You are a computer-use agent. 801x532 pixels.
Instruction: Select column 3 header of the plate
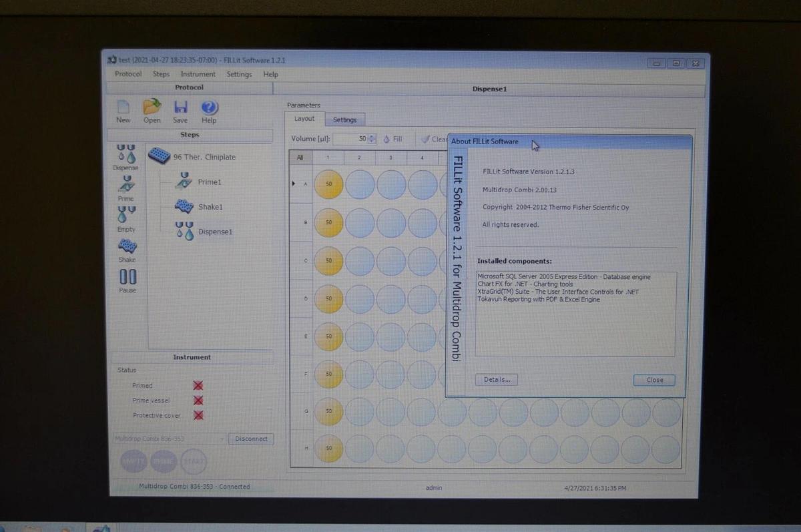pos(390,158)
